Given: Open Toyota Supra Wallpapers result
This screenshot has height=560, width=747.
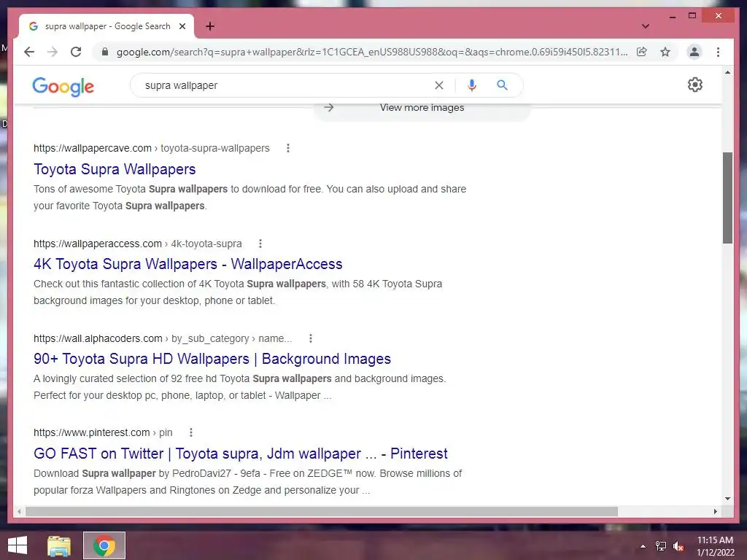Looking at the screenshot, I should (115, 169).
